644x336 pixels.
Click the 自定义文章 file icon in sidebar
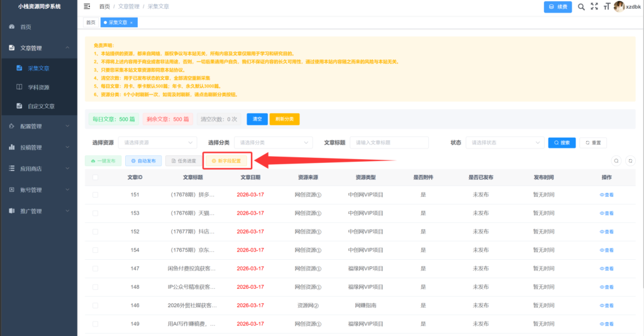pos(19,106)
